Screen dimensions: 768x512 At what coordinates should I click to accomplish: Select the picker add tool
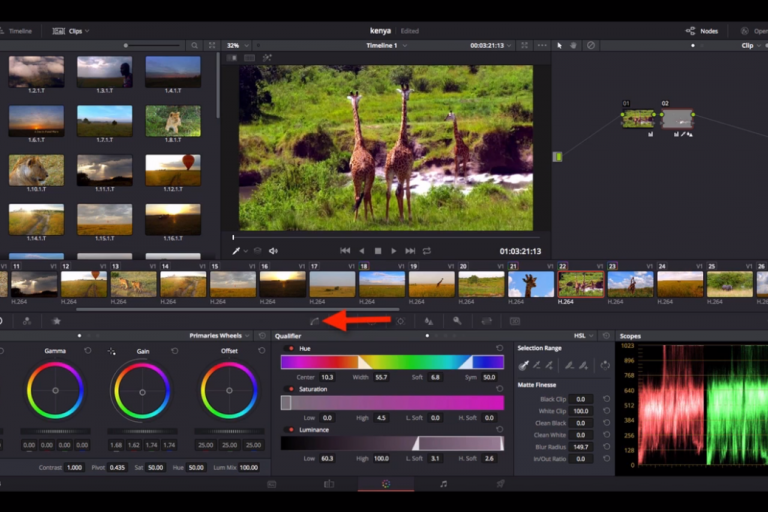549,365
